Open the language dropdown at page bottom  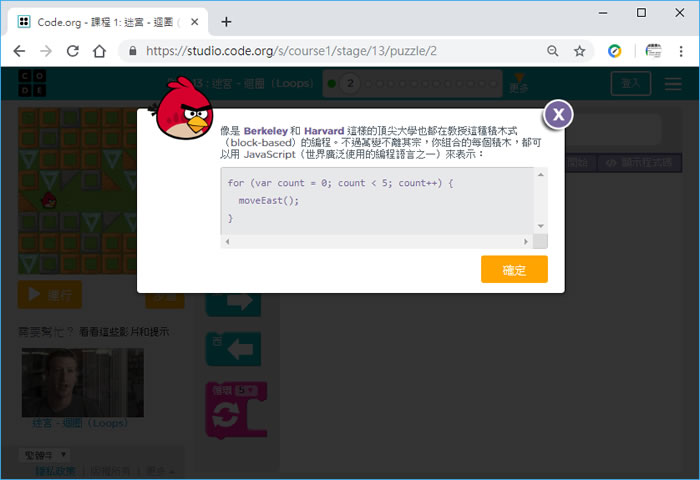(x=44, y=455)
